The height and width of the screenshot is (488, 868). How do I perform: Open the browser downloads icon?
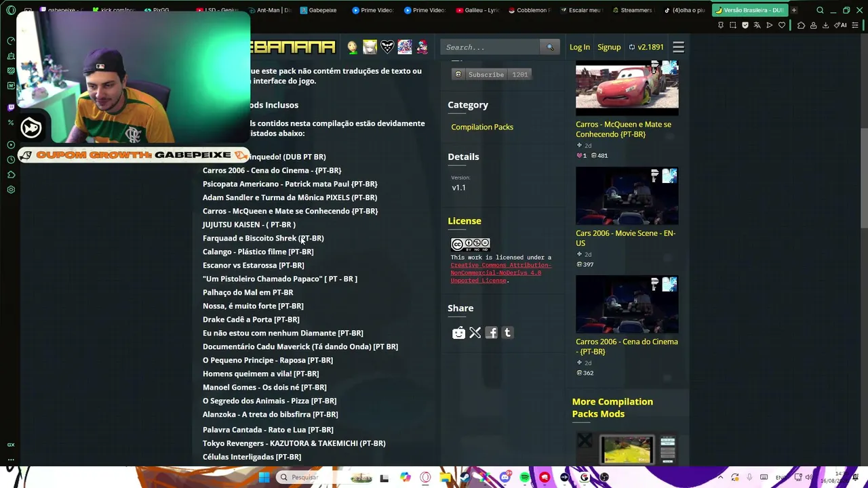pos(825,25)
